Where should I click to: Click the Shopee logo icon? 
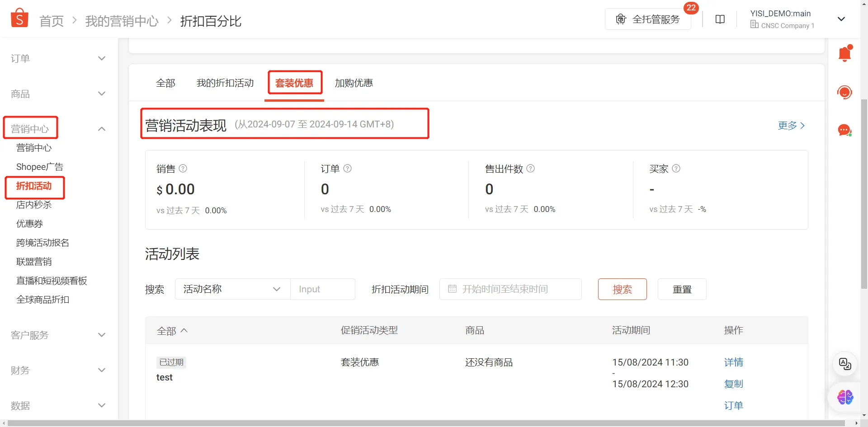[19, 17]
